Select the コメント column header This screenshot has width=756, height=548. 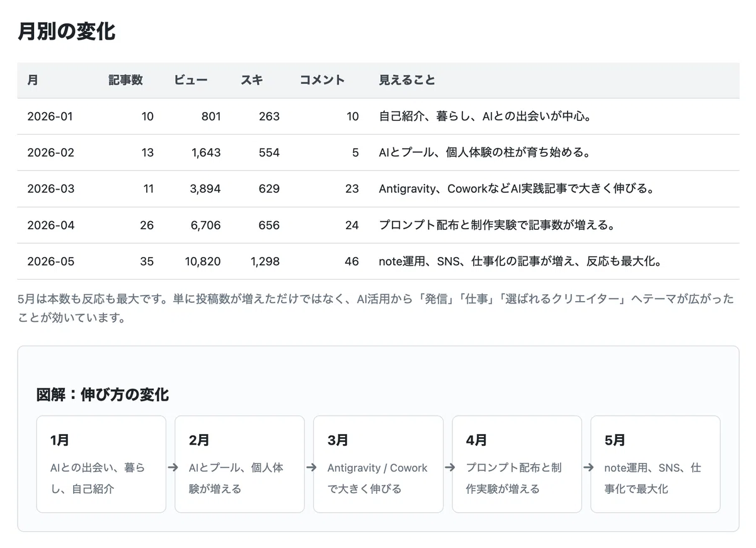pyautogui.click(x=322, y=80)
